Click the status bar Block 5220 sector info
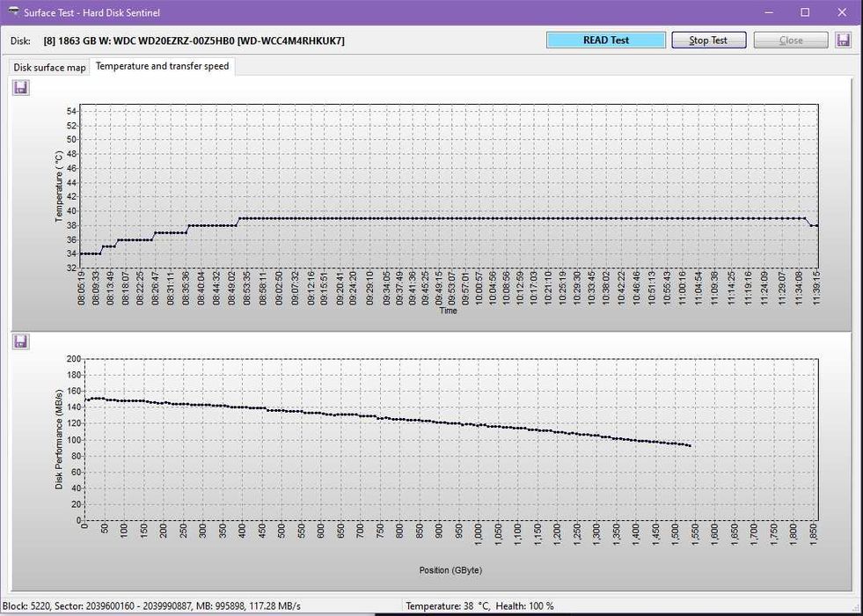This screenshot has width=863, height=616. pyautogui.click(x=152, y=606)
